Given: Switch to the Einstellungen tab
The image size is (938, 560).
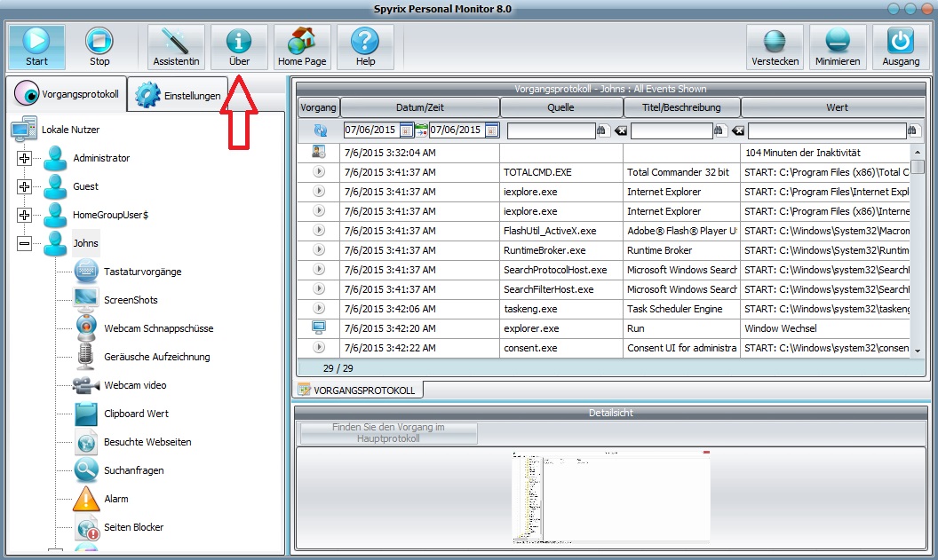Looking at the screenshot, I should (179, 95).
